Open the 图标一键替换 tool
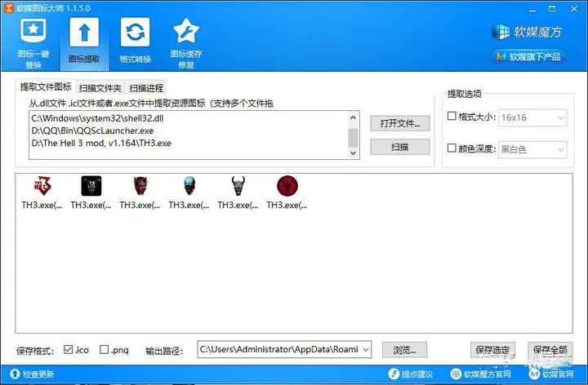This screenshot has width=588, height=385. 33,43
